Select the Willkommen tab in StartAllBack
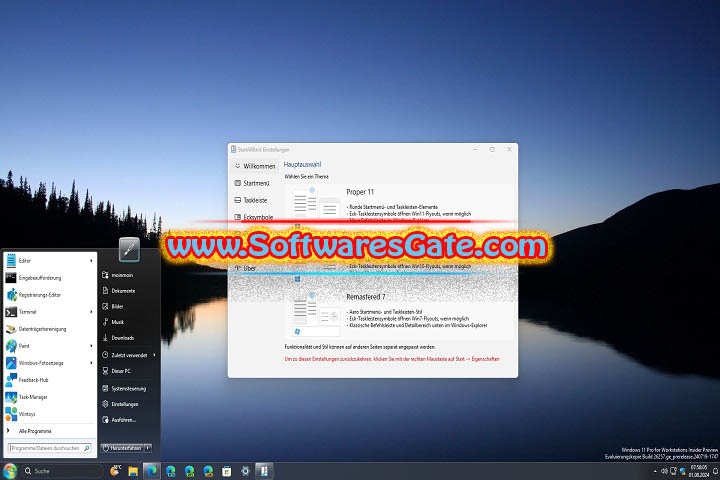 (254, 166)
